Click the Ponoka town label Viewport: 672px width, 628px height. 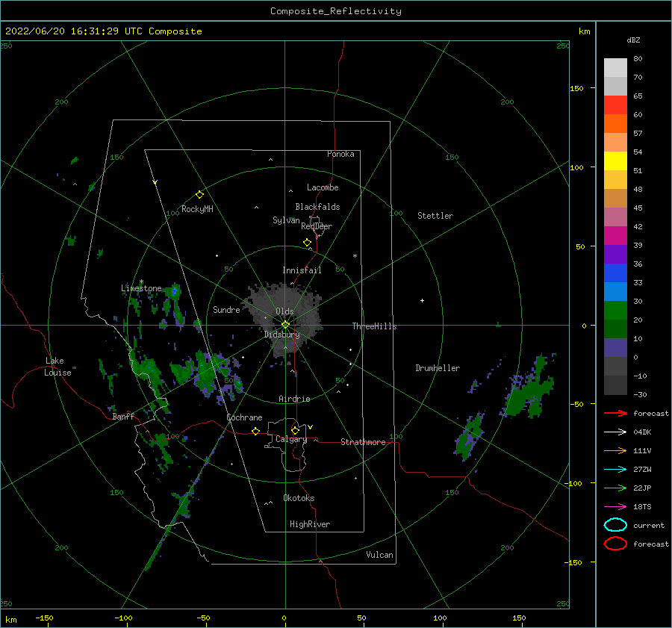pos(340,154)
